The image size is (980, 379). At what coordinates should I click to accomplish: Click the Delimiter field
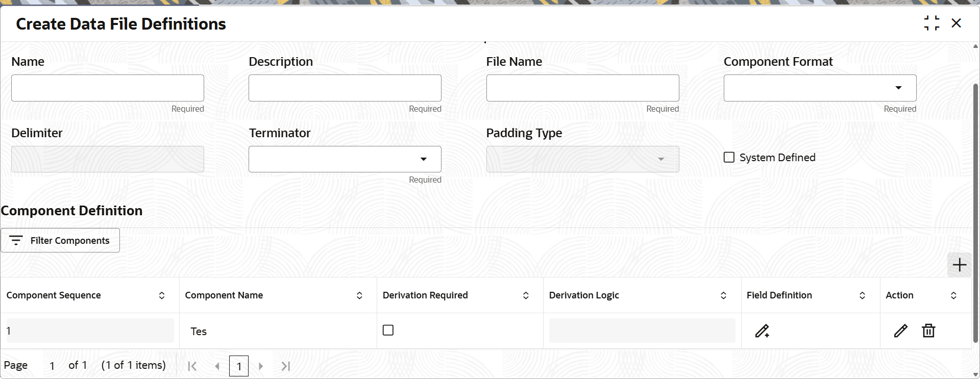(108, 159)
